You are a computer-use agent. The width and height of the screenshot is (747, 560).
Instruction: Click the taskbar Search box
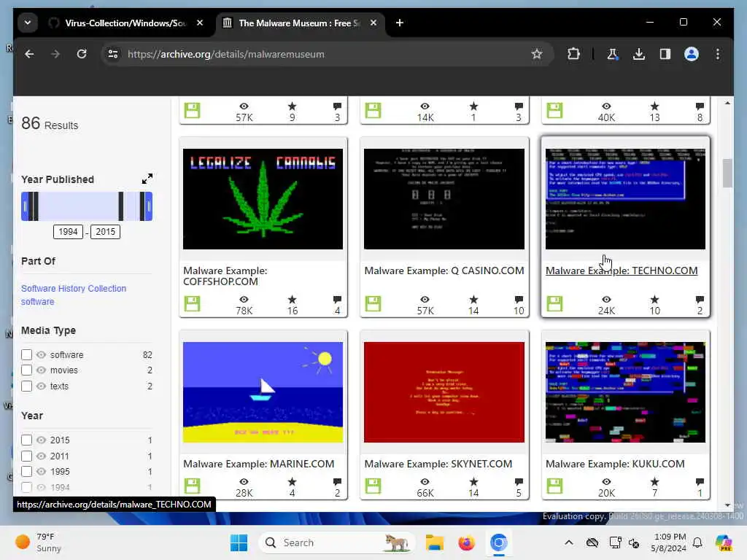click(x=336, y=542)
